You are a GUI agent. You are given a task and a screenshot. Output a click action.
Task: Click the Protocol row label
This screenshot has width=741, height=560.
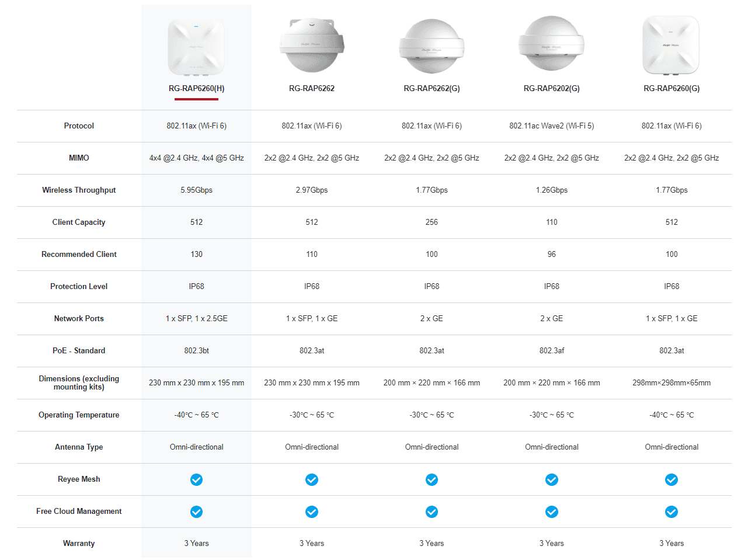coord(79,126)
